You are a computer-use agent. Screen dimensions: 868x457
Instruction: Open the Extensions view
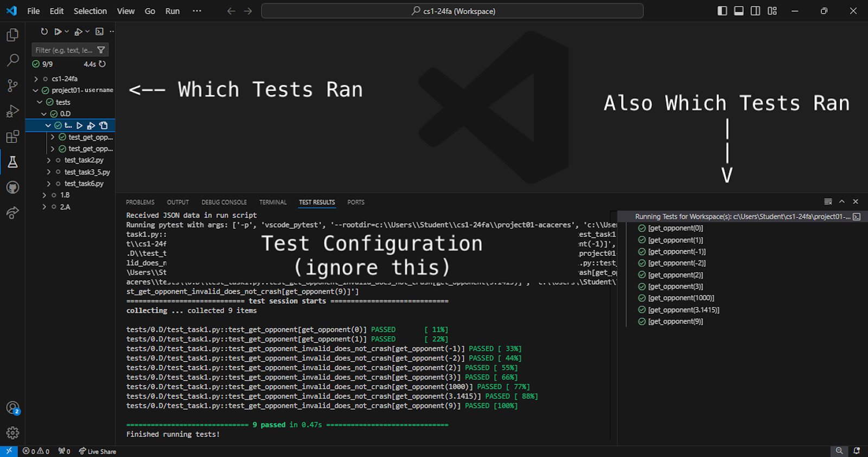coord(12,137)
